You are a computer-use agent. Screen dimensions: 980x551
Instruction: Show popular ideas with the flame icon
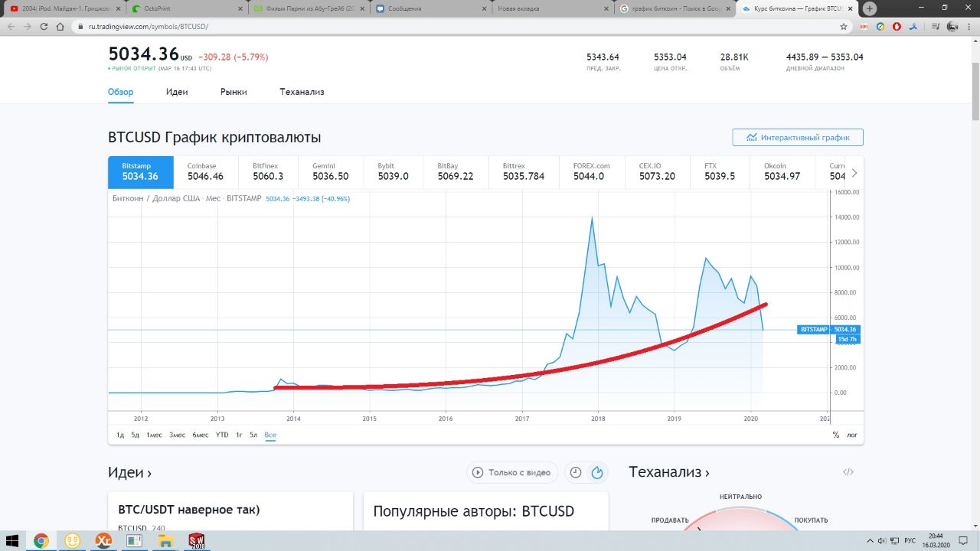point(597,473)
